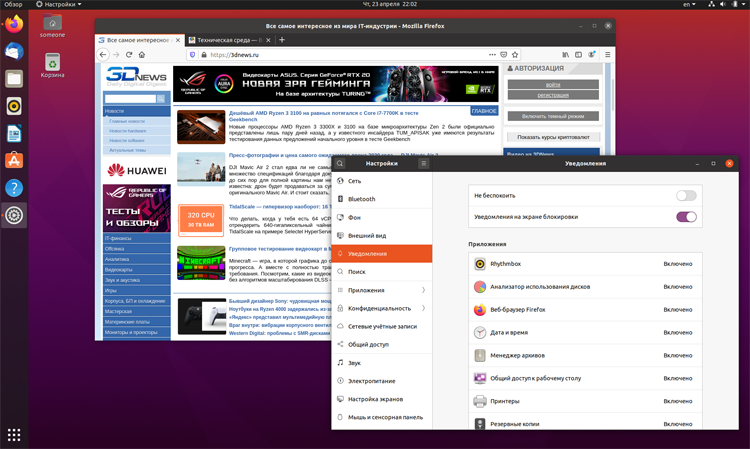Click Показать курсы криптовалют button
Screen dimensions: 750x449
pyautogui.click(x=553, y=137)
